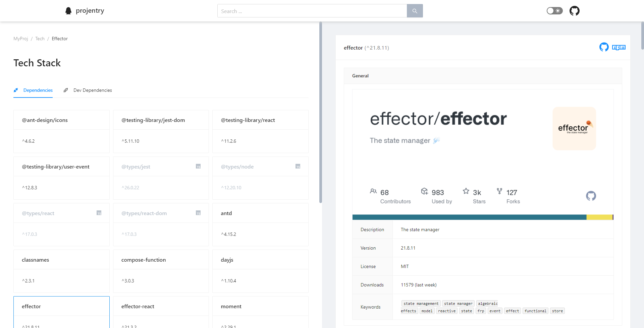Select the @testing-library/jest-dom card
644x328 pixels.
click(161, 131)
